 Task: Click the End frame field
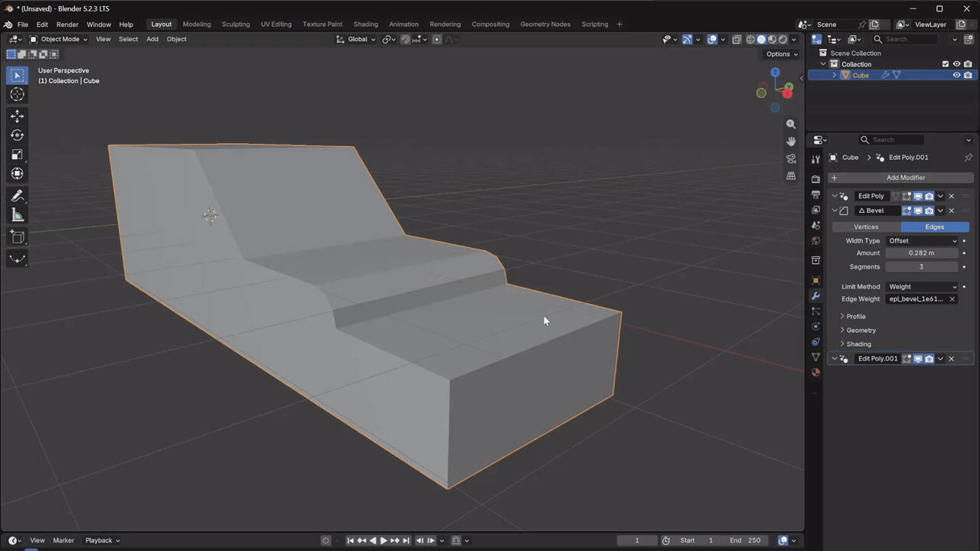tap(745, 540)
